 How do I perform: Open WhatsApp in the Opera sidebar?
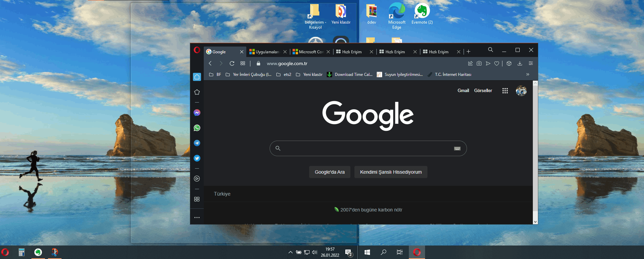pyautogui.click(x=197, y=128)
